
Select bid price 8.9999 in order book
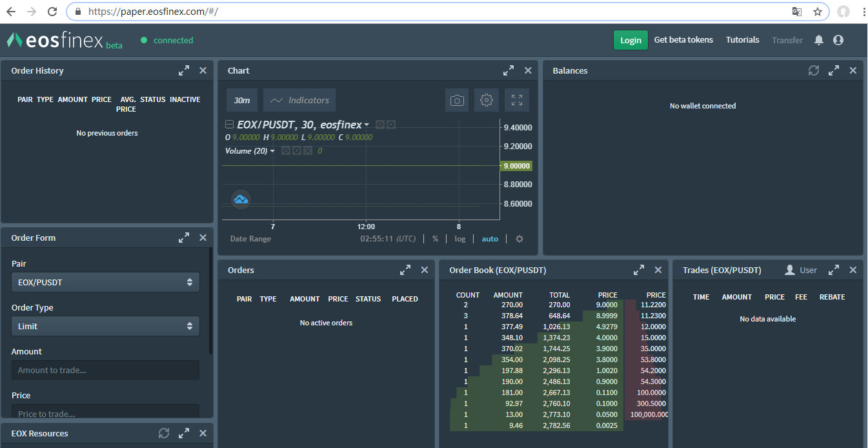tap(606, 316)
